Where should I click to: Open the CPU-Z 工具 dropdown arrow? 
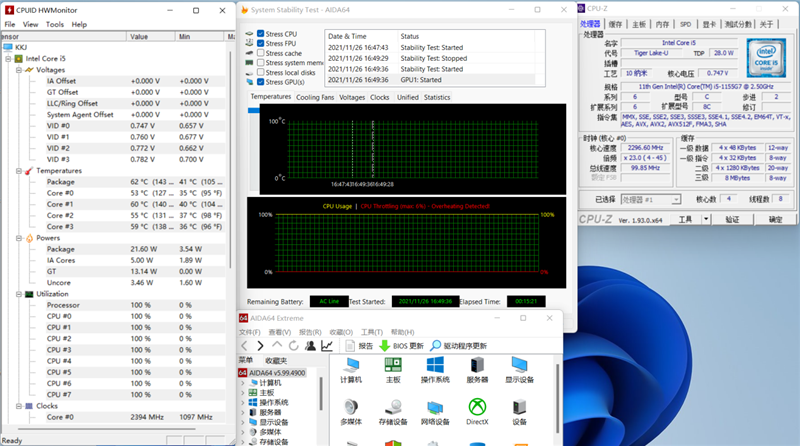pos(707,219)
